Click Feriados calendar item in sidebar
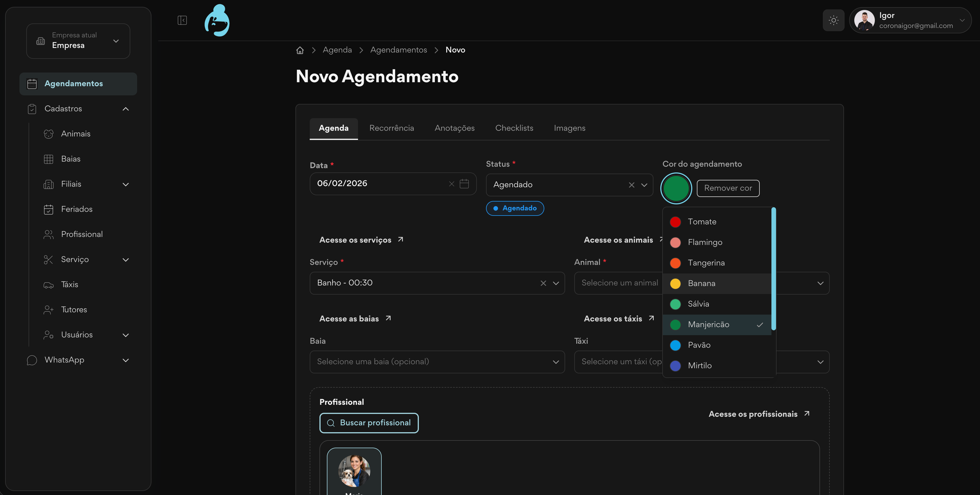The height and width of the screenshot is (495, 980). click(77, 209)
